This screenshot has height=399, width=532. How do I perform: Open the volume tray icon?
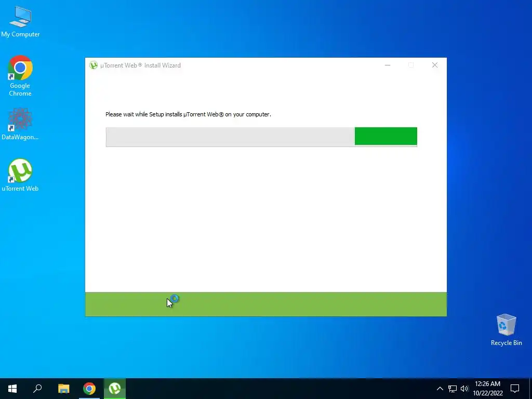click(464, 389)
